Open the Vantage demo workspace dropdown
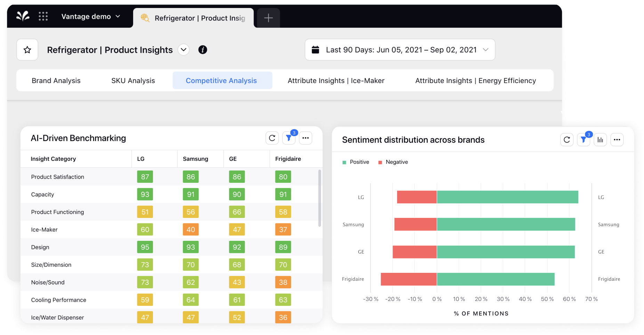The height and width of the screenshot is (335, 644). coord(91,17)
